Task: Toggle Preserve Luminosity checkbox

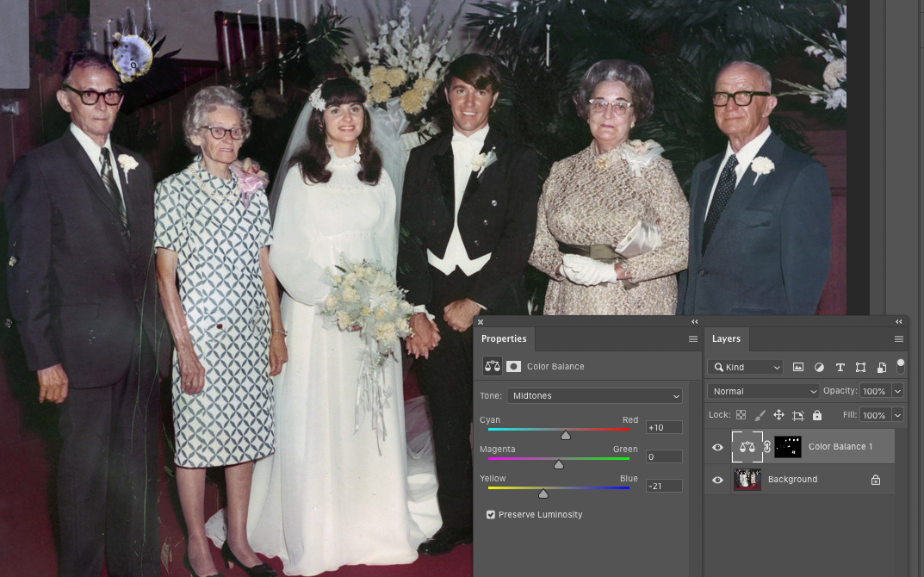Action: click(x=490, y=514)
